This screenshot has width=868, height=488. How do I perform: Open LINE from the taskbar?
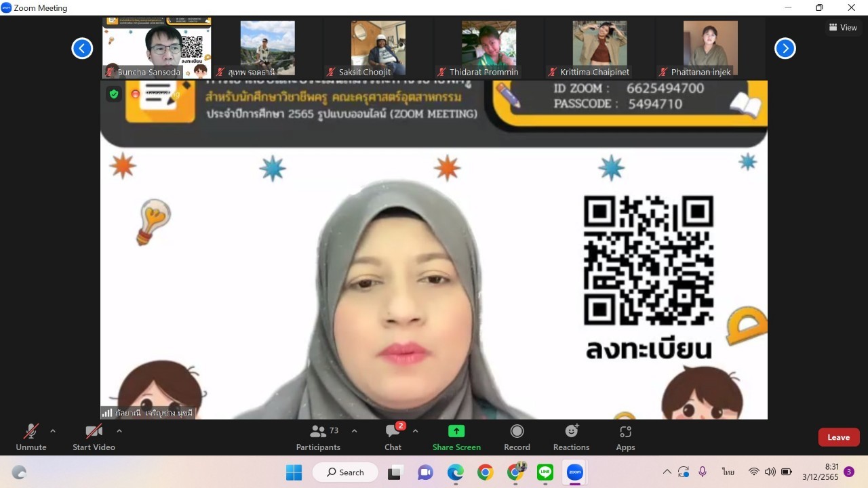(x=545, y=472)
